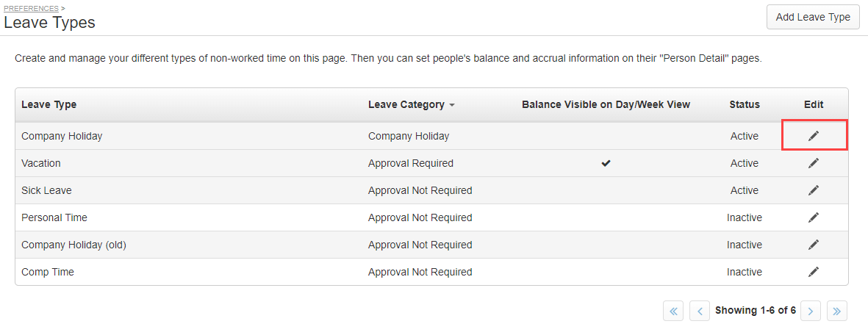Select the Status column header

[745, 104]
